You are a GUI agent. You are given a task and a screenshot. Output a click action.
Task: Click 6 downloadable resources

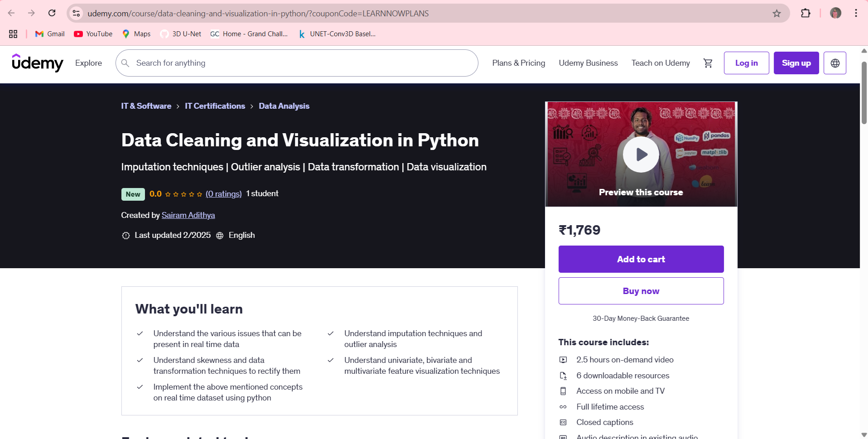pos(622,376)
